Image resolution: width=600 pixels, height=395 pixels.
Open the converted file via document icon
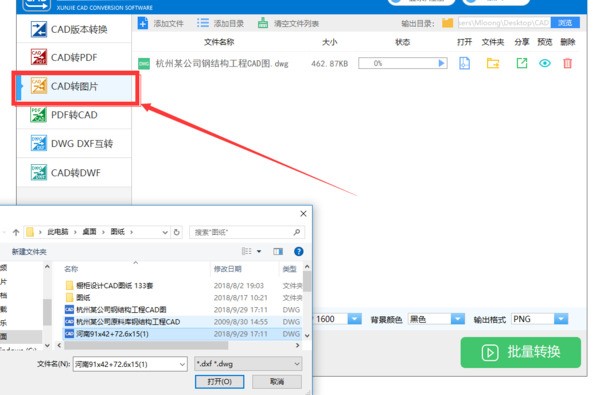coord(464,63)
